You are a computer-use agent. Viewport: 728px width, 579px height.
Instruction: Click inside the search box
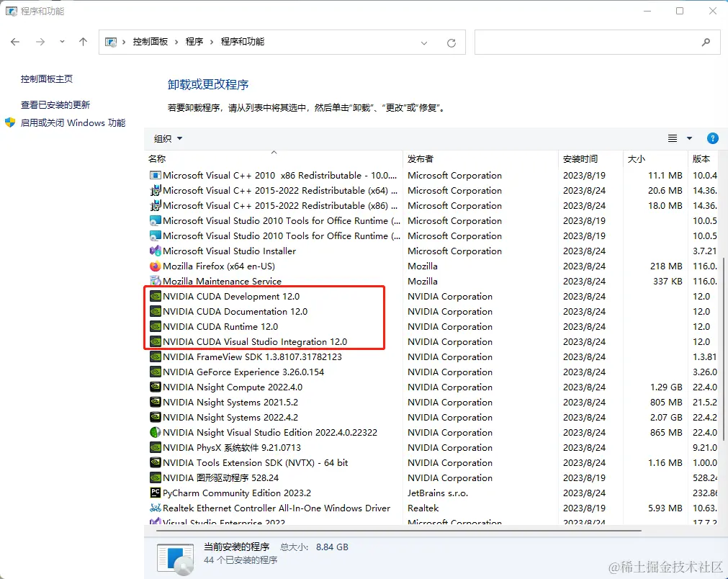[x=598, y=42]
